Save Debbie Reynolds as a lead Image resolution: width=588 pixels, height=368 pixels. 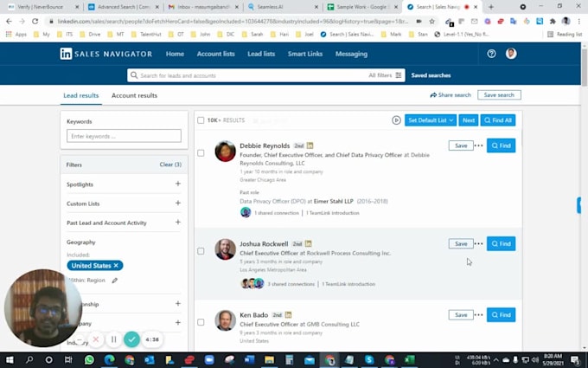tap(461, 145)
